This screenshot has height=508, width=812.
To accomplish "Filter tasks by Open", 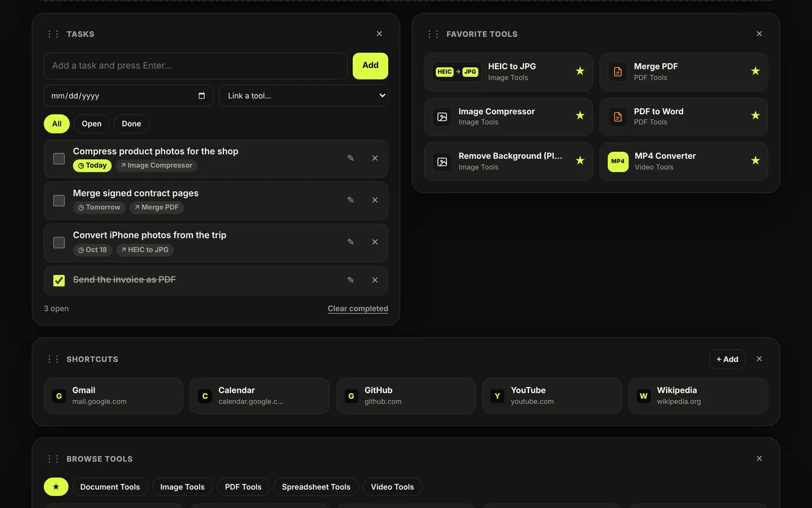I will click(91, 124).
